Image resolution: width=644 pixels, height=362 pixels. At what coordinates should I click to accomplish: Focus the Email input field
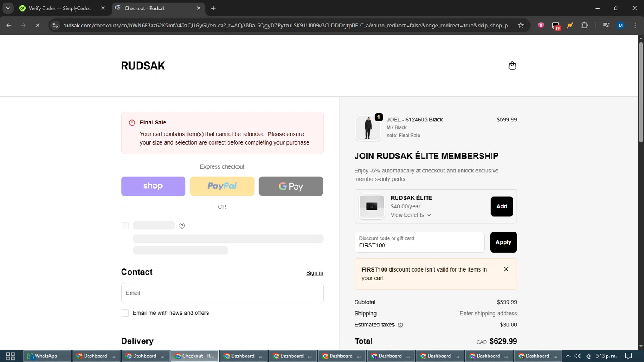[222, 293]
